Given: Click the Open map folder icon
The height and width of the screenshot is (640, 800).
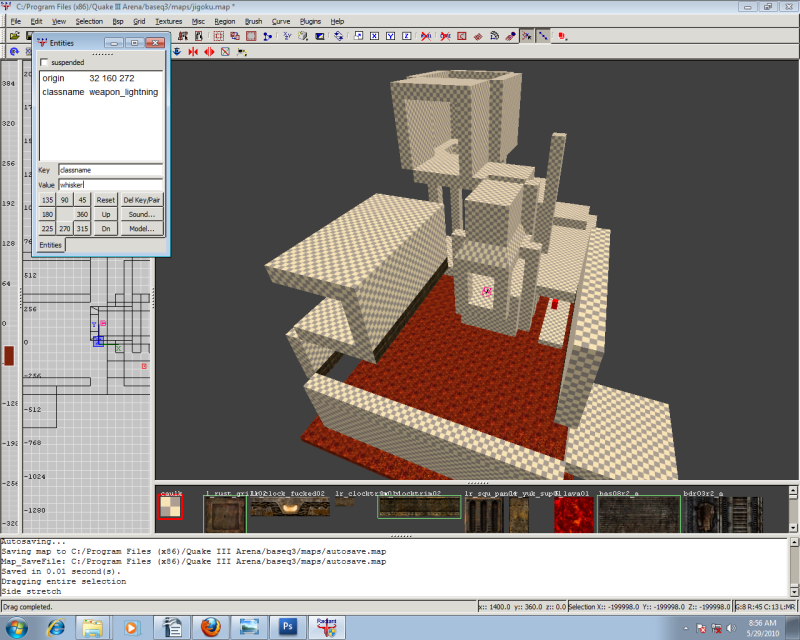Looking at the screenshot, I should tap(14, 36).
